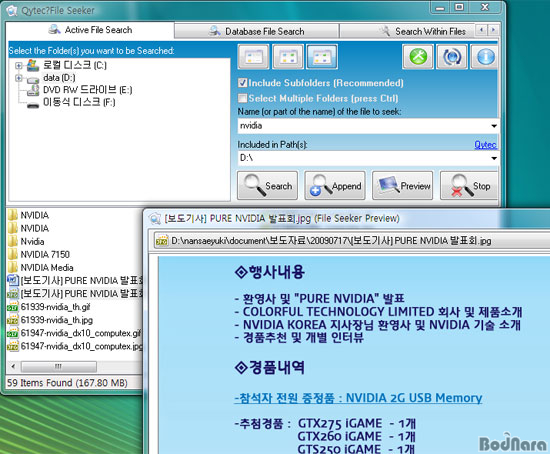Image resolution: width=550 pixels, height=454 pixels.
Task: Select 이동식 디스크 (F:) drive
Action: coord(79,102)
